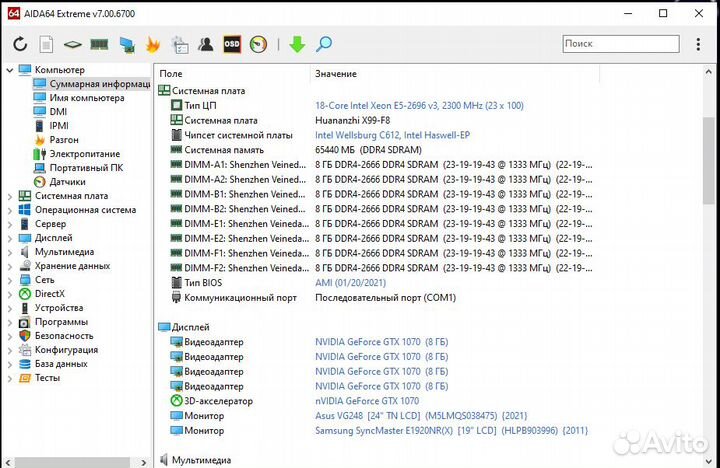Screen dimensions: 720x468
Task: Open the first NVIDIA GeForce GTX 1070 Видеоадаптер link
Action: pyautogui.click(x=382, y=342)
